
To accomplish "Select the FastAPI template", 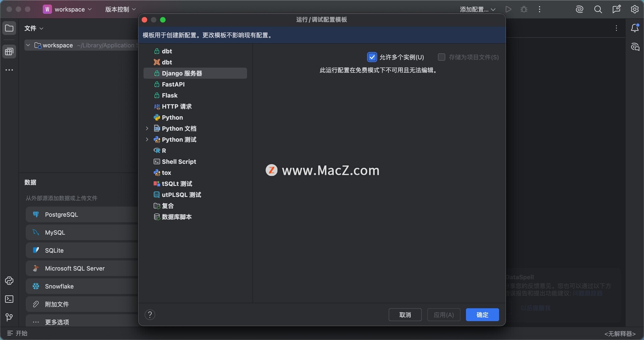I will 195,85.
